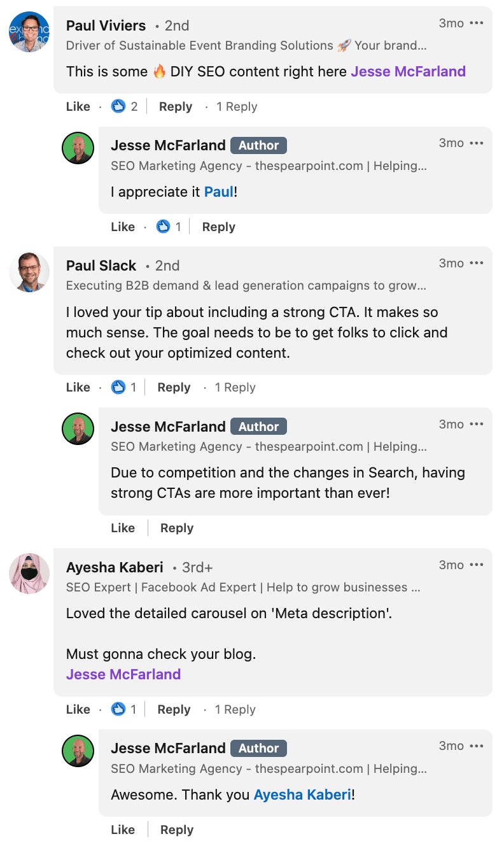This screenshot has width=504, height=848.
Task: Click the thumbs-up reaction icon under Paul Viviers' comment
Action: coord(118,106)
